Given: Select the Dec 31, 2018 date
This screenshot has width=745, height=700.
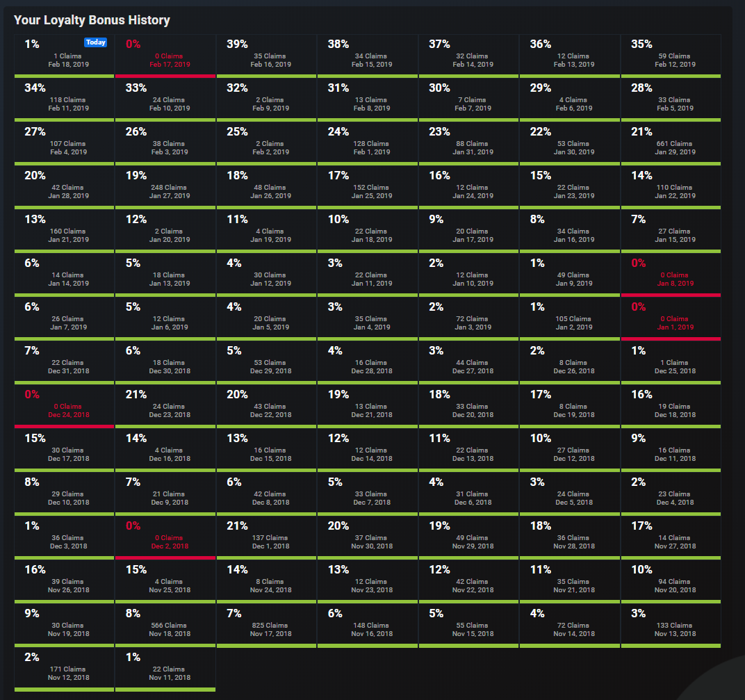Looking at the screenshot, I should [68, 371].
